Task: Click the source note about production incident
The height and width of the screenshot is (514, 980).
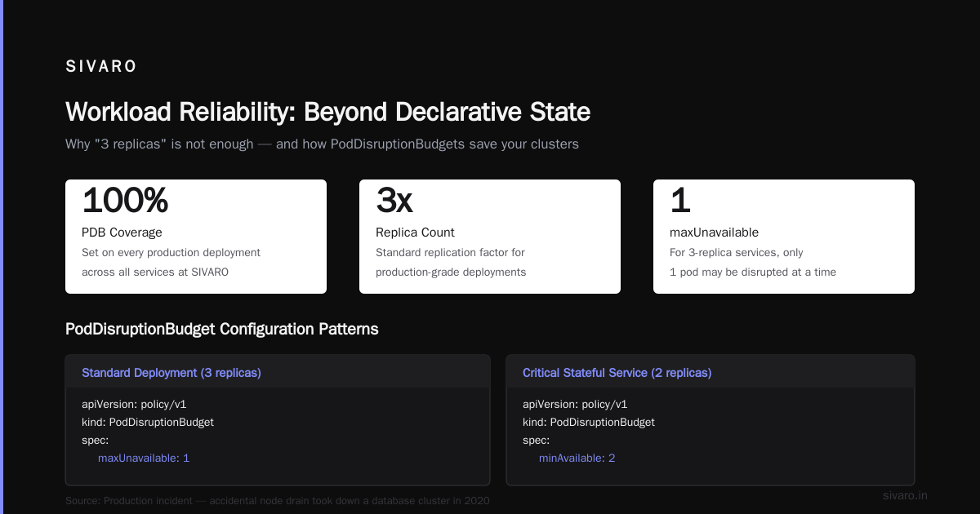Action: (278, 501)
